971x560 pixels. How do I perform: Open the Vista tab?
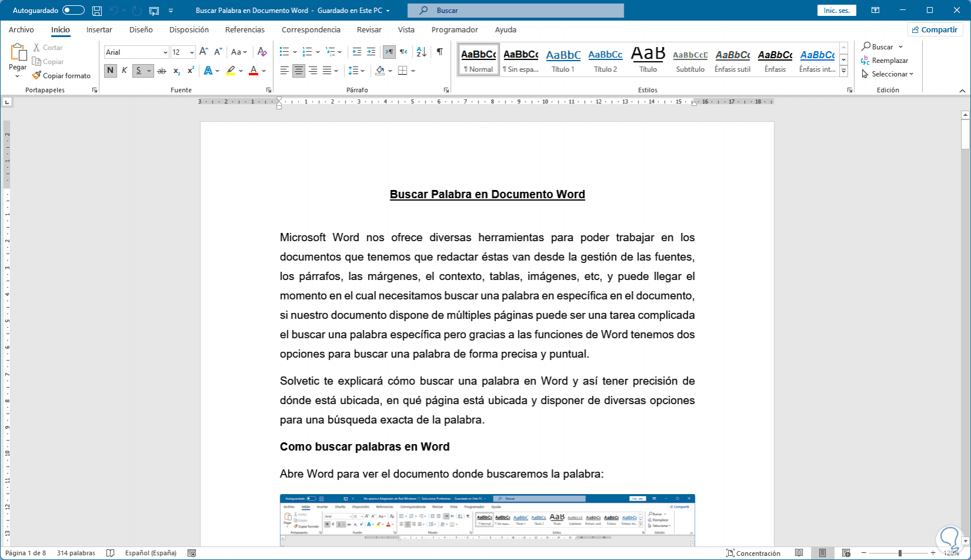coord(406,29)
